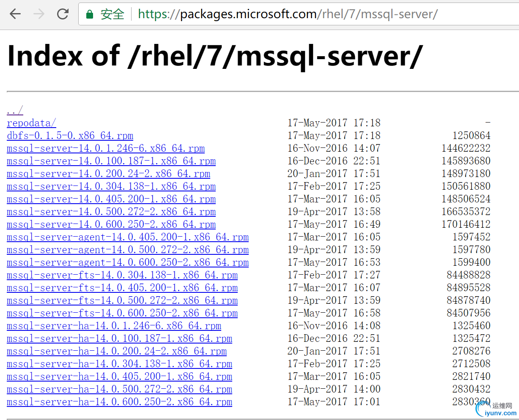Click file size value 2830432

tap(471, 389)
